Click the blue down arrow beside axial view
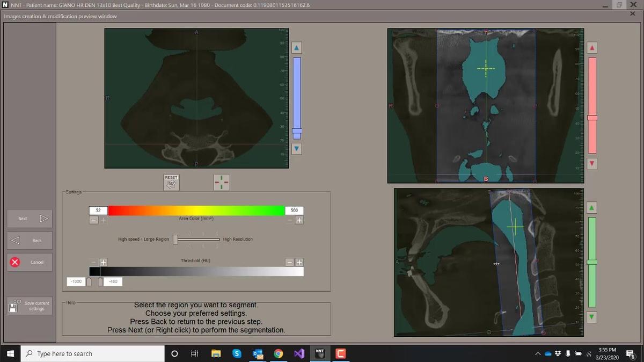This screenshot has width=644, height=362. coord(296,148)
